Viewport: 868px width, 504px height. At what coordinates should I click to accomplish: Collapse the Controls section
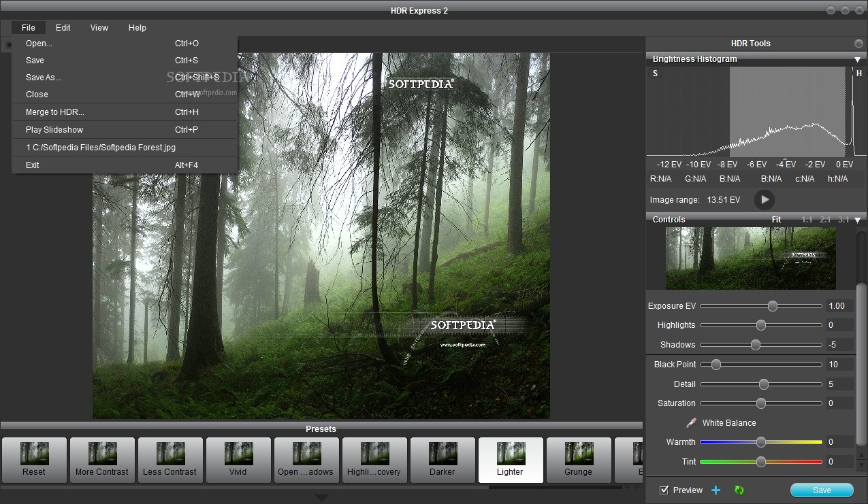(857, 220)
